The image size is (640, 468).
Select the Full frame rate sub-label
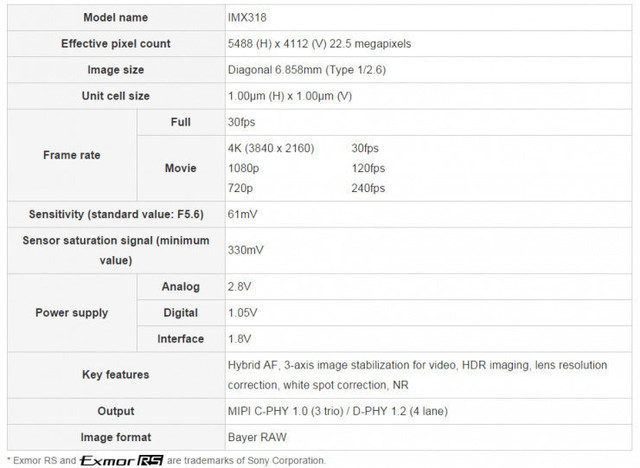click(180, 122)
